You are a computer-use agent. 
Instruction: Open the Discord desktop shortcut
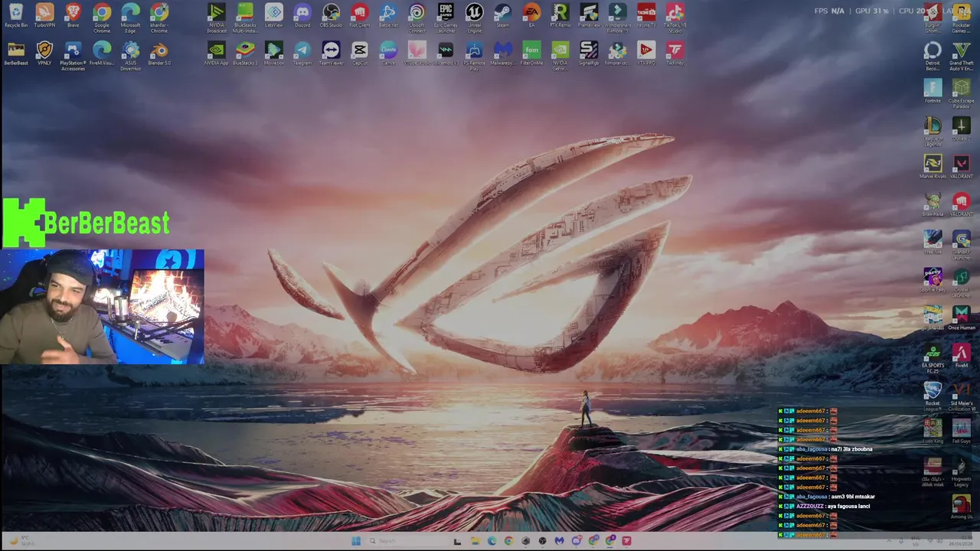(x=302, y=15)
